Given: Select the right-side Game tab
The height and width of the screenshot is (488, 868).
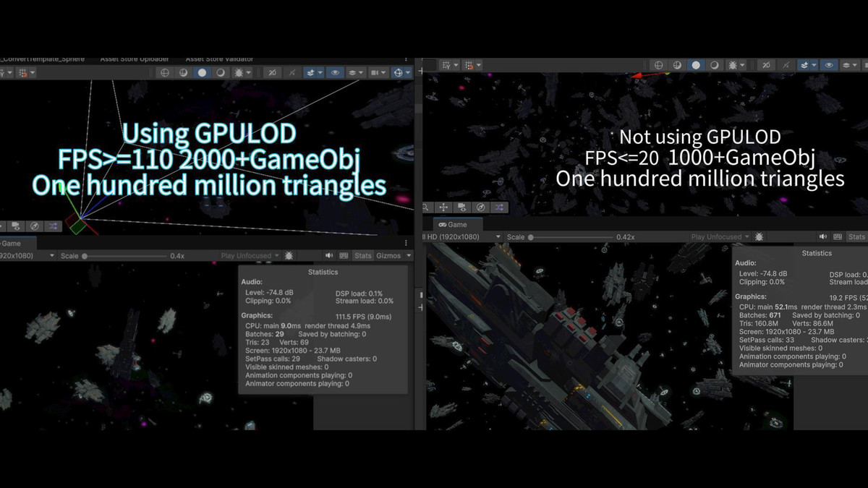Looking at the screenshot, I should (x=454, y=225).
